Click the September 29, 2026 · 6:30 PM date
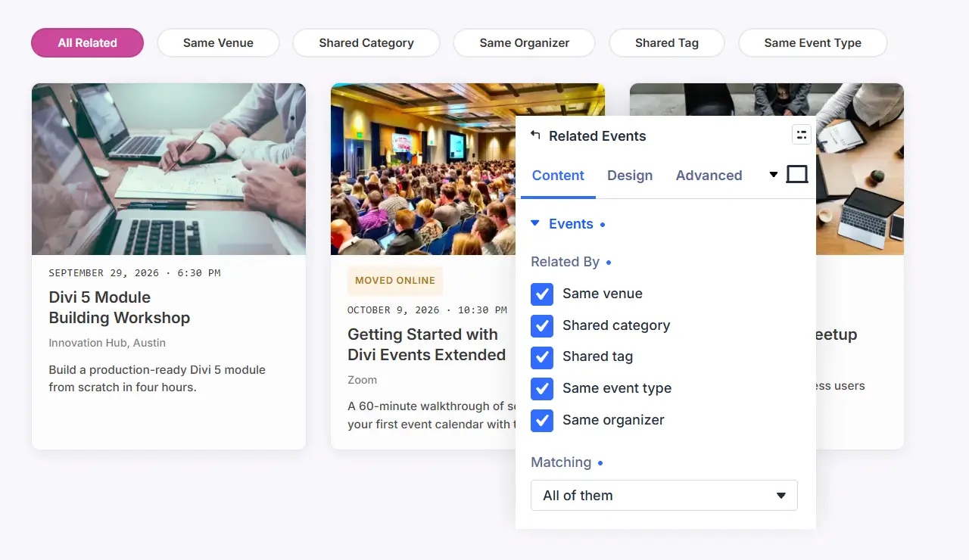 [135, 272]
